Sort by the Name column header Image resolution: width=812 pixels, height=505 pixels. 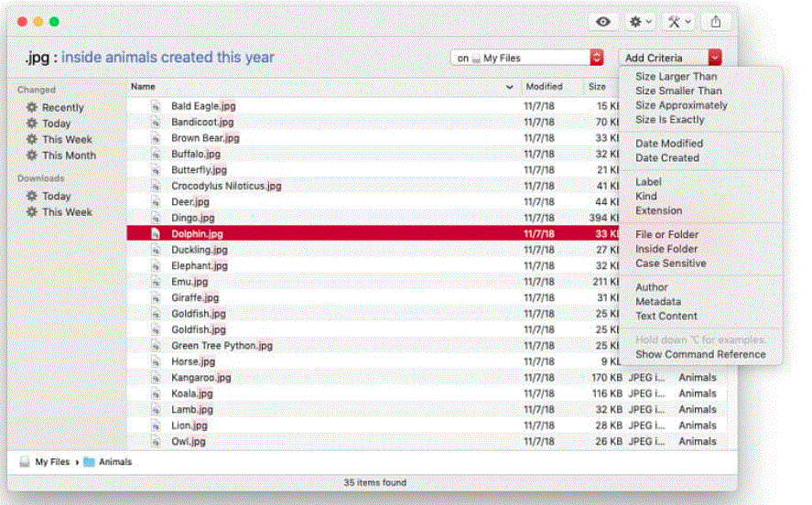(143, 87)
